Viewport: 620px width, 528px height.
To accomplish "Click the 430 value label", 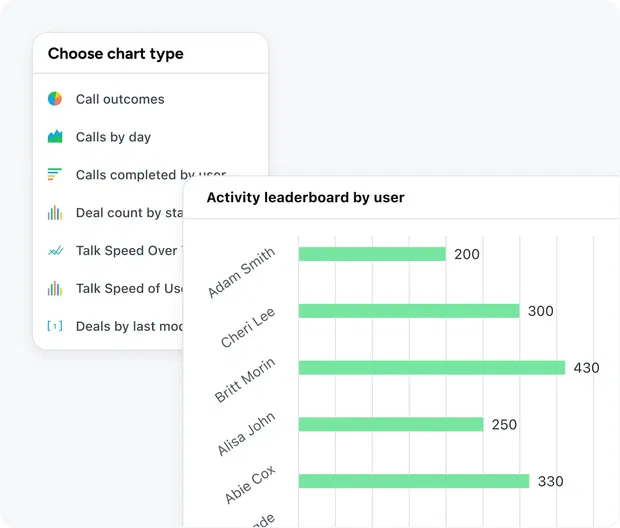I will pyautogui.click(x=586, y=368).
